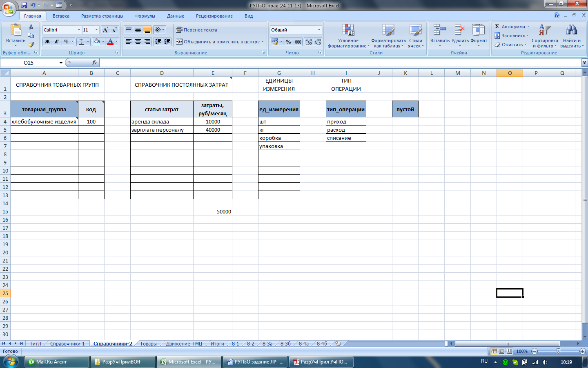The image size is (588, 368).
Task: Open the Формулы ribbon tab
Action: tap(145, 16)
